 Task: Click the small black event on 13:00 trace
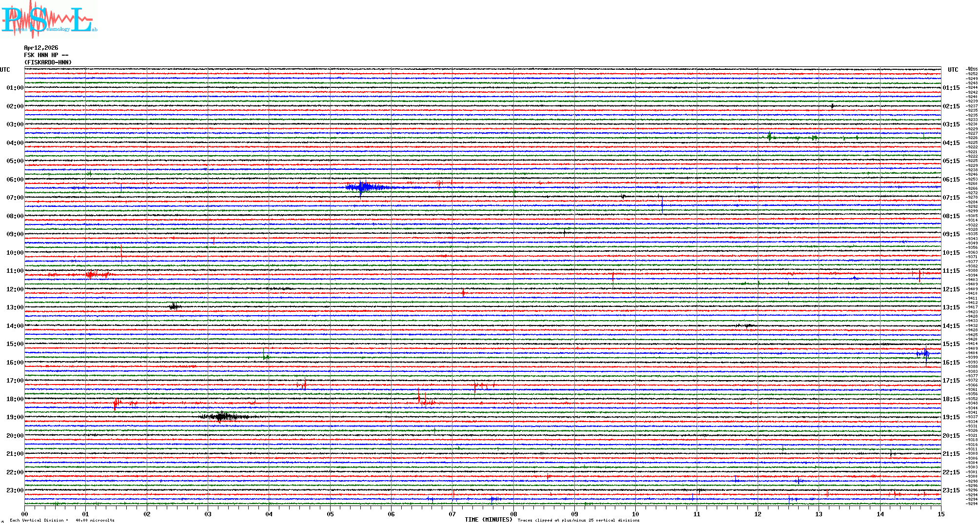click(x=174, y=306)
